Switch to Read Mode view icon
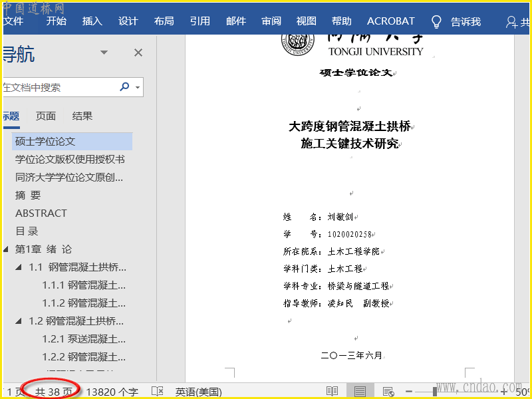 point(332,392)
